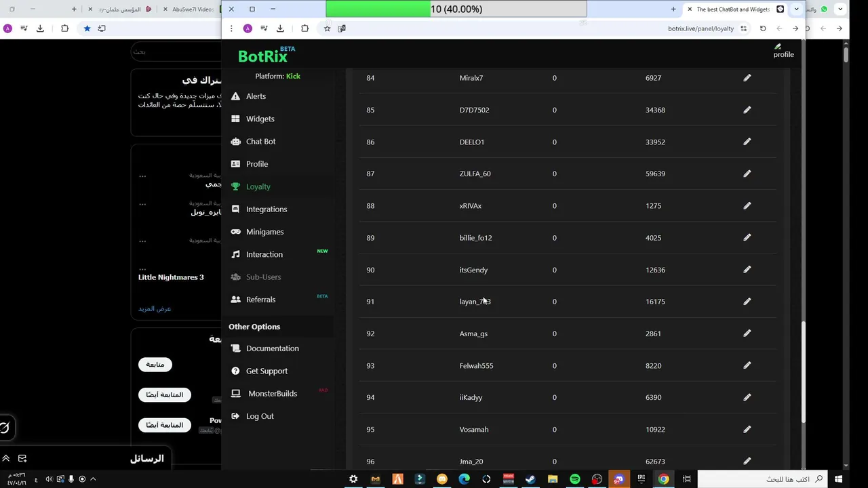The image size is (868, 488).
Task: Open the front browser's extensions puzzle icon
Action: (x=304, y=28)
